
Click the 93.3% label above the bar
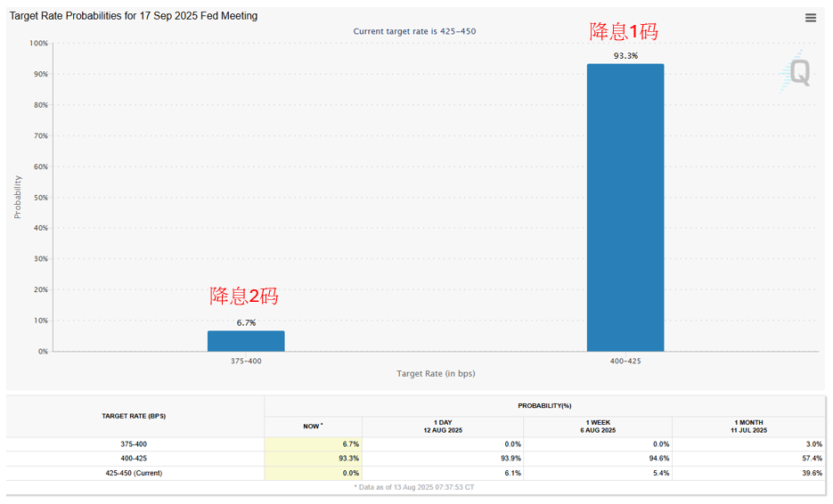(625, 56)
